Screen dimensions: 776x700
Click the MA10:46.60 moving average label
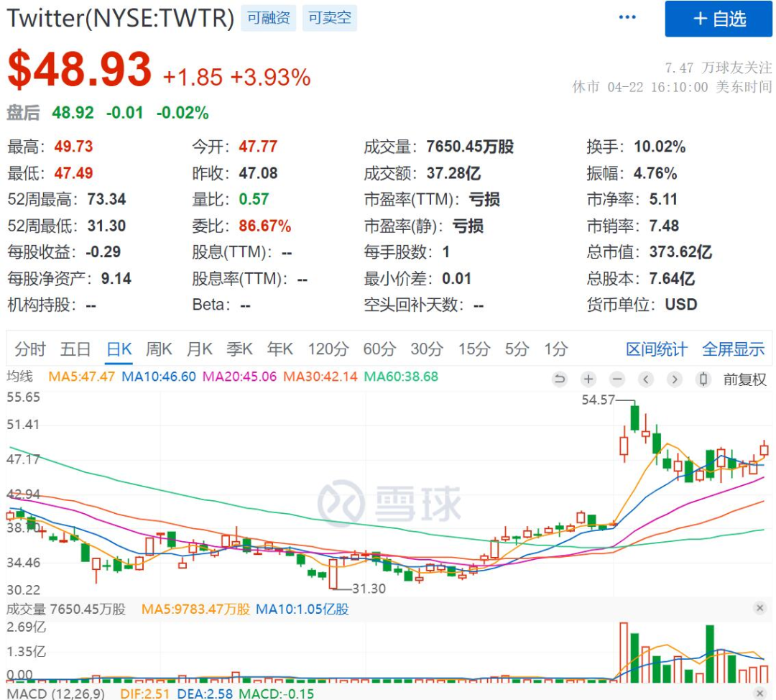coord(159,377)
